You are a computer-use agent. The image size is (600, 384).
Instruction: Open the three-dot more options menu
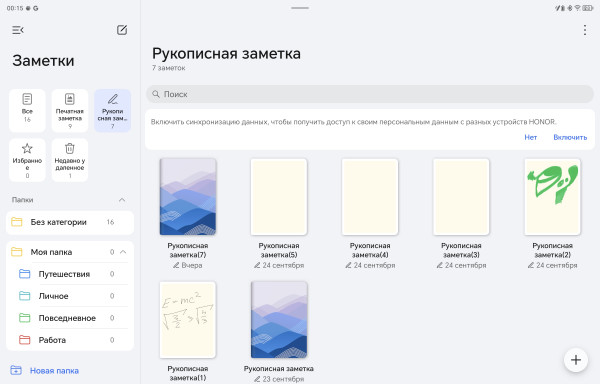tap(585, 30)
